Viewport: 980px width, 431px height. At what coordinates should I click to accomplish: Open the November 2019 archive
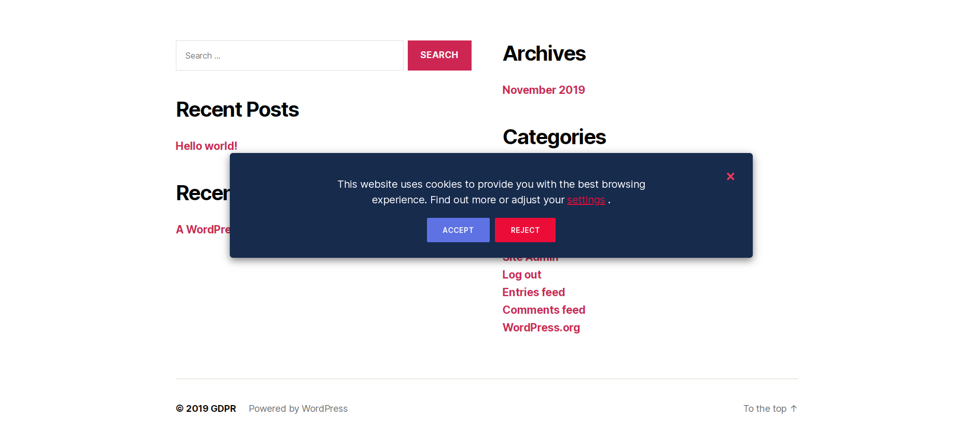pos(543,90)
